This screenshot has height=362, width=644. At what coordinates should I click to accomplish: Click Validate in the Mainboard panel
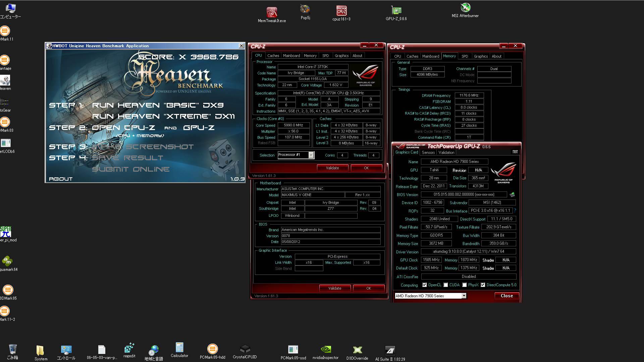coord(335,288)
